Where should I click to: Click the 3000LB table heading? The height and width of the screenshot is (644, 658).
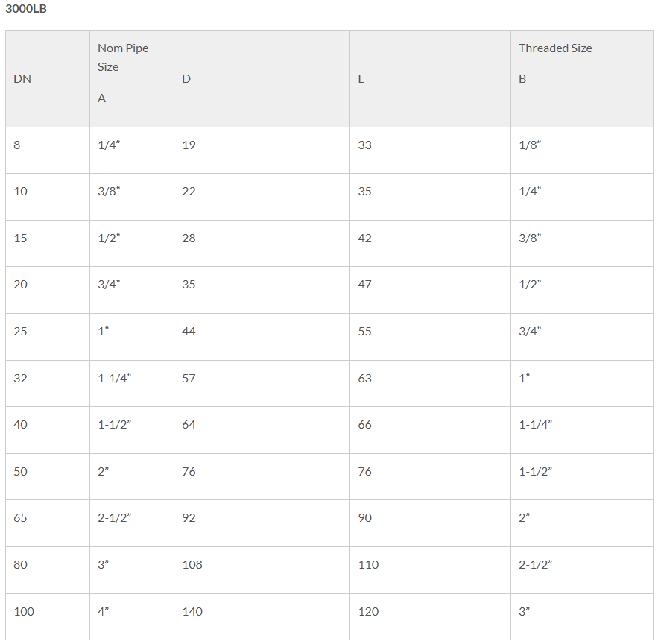pos(26,9)
